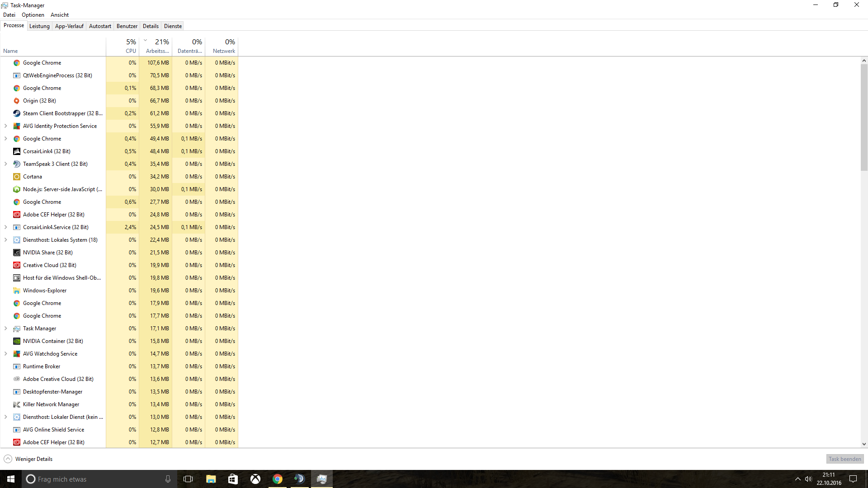Open the Optionen menu
This screenshot has width=868, height=488.
[33, 15]
